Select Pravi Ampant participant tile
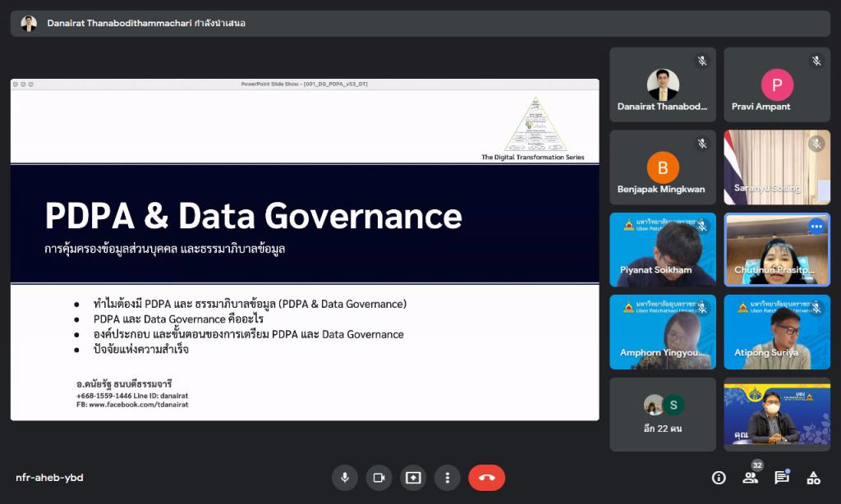841x504 pixels. pyautogui.click(x=777, y=85)
